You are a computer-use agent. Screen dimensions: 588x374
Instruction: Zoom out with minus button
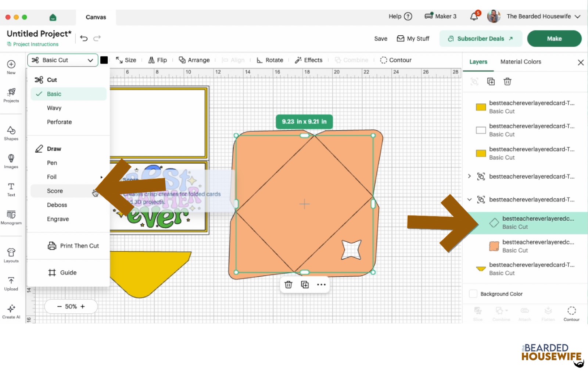coord(60,306)
